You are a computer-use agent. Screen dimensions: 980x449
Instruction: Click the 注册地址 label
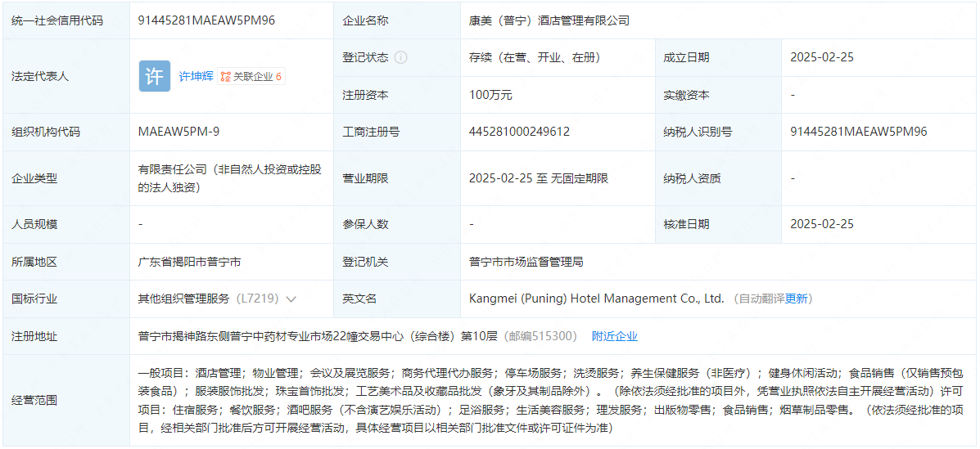34,336
